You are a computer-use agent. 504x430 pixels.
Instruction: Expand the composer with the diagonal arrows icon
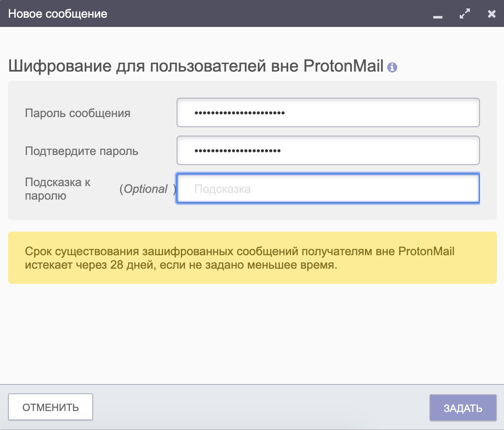point(465,14)
